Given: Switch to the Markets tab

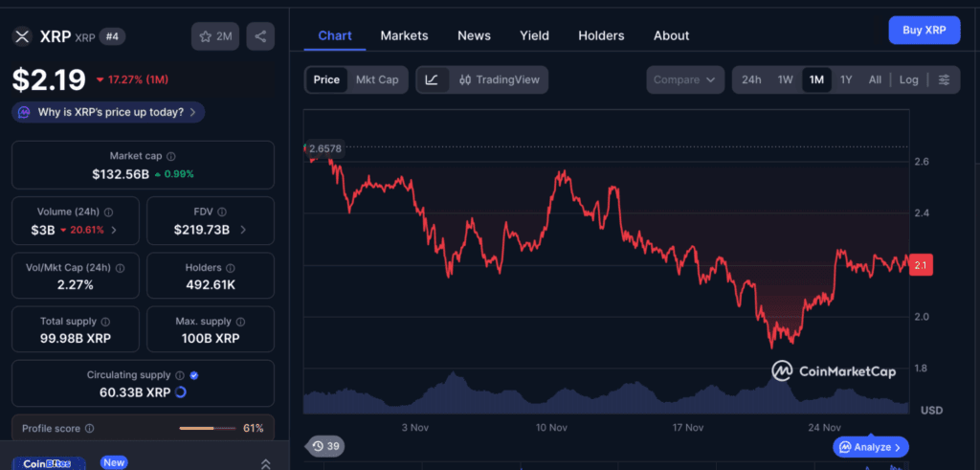Looking at the screenshot, I should click(404, 35).
